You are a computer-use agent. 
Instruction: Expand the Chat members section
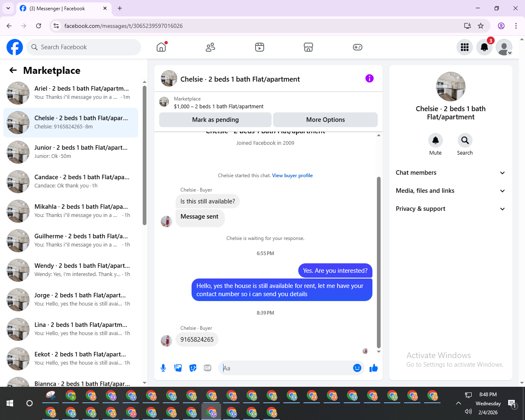pos(450,173)
